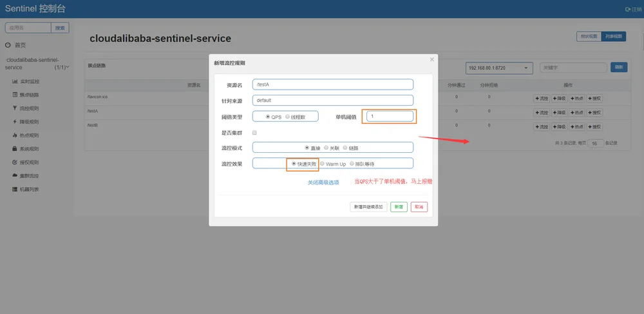
Task: Click the blue 刷新 button
Action: (619, 67)
